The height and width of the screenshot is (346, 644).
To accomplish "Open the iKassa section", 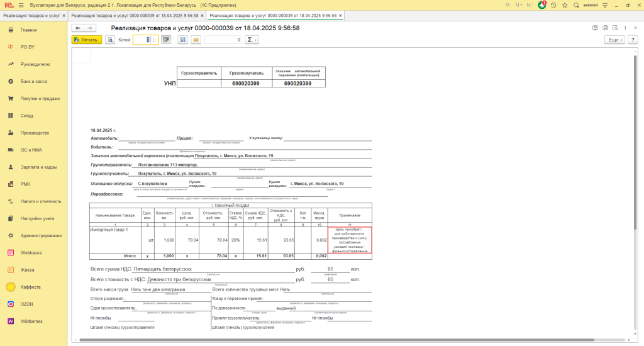I will tap(34, 270).
